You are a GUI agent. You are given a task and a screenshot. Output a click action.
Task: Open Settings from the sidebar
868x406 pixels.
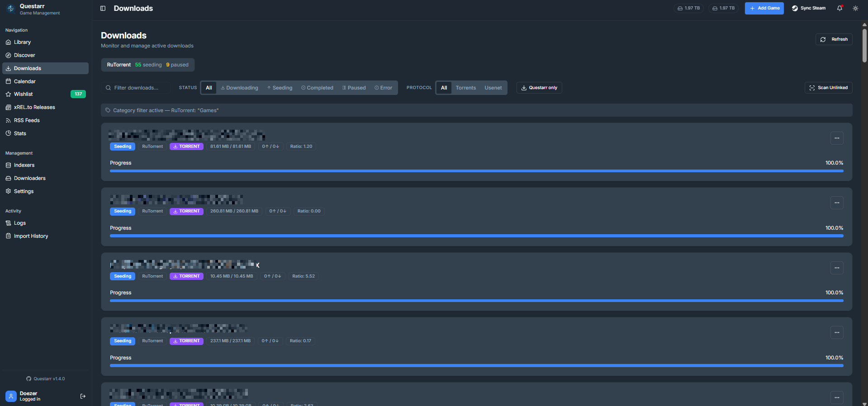45,191
